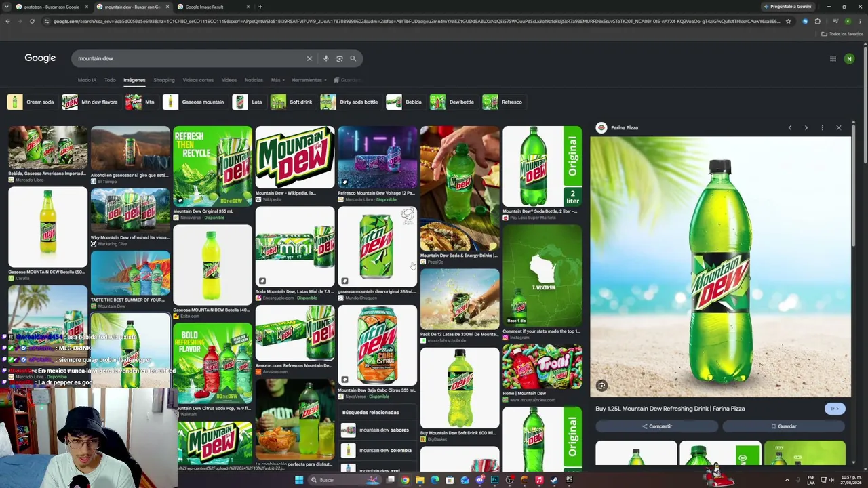Filter by the Gaseosa mountain chip

pos(194,102)
